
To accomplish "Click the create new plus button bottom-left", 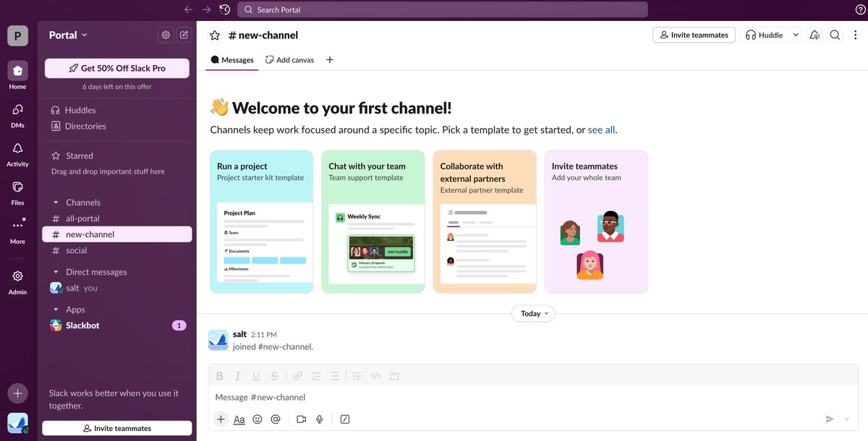I will (x=17, y=393).
